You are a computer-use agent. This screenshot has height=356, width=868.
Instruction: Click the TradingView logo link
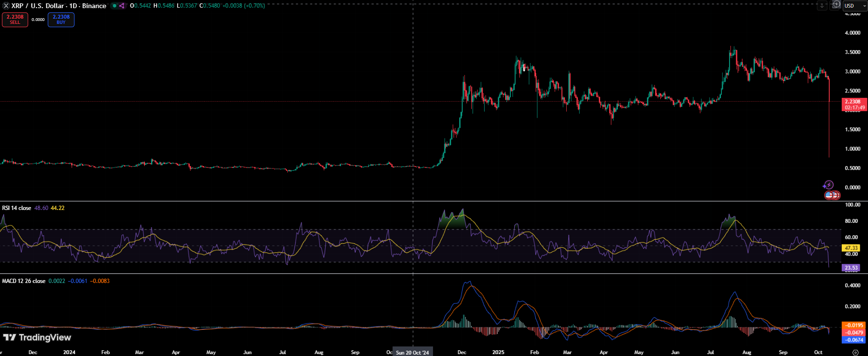pos(37,338)
